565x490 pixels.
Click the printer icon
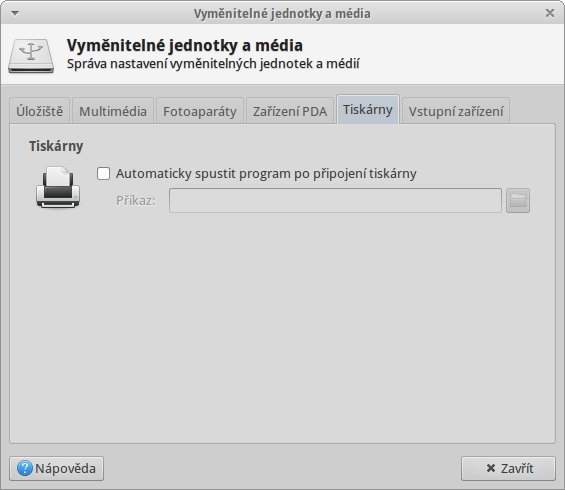tap(58, 187)
